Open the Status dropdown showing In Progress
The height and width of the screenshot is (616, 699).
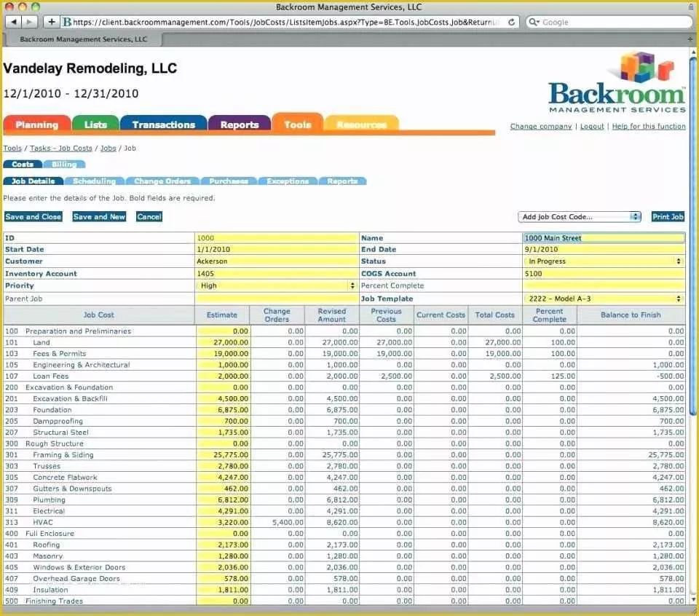pos(604,261)
